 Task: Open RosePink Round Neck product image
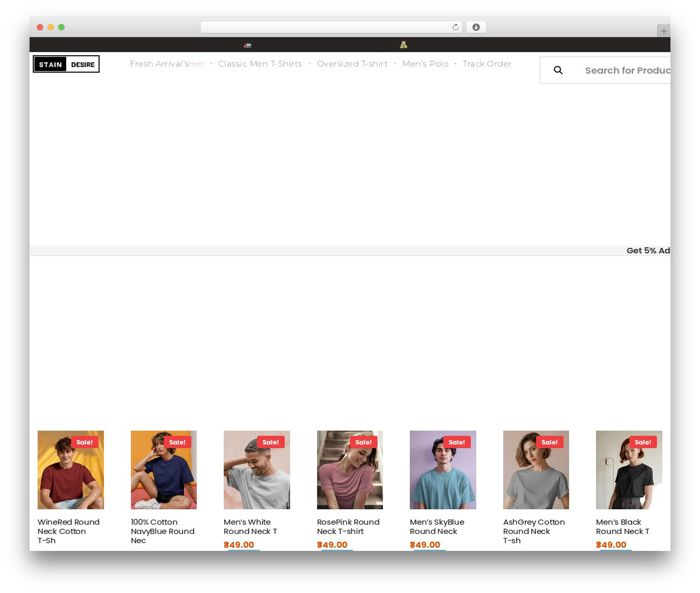click(350, 470)
